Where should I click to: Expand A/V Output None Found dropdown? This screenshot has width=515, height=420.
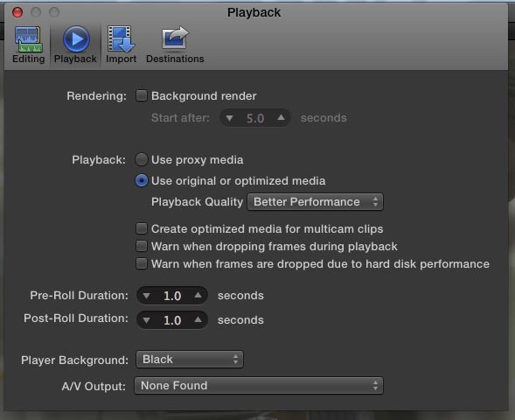pyautogui.click(x=259, y=386)
